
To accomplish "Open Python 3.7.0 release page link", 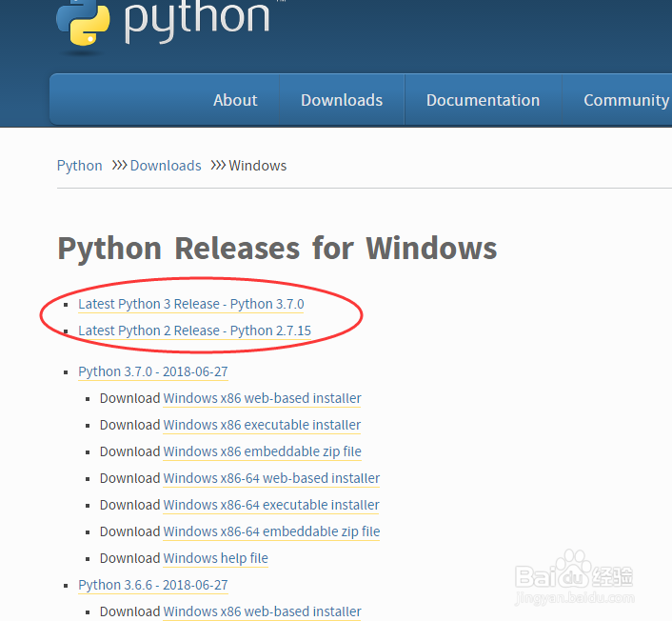I will (153, 371).
